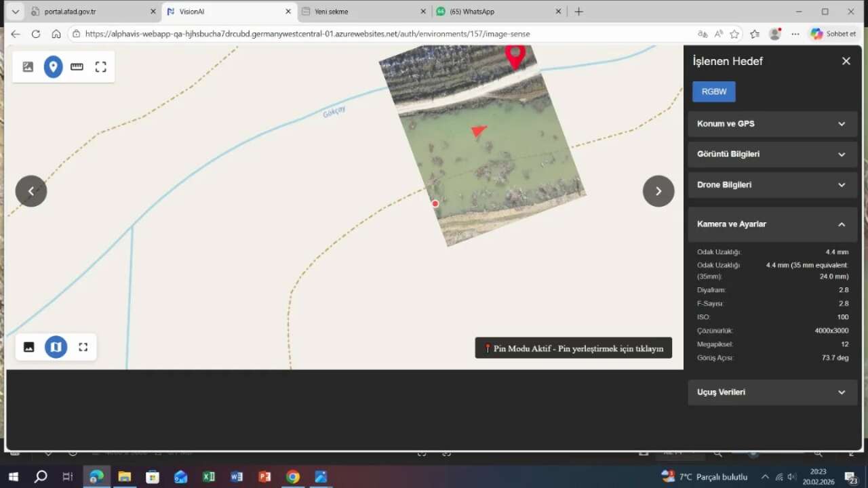Expand the Konum ve GPS section
Image resolution: width=868 pixels, height=488 pixels.
point(772,124)
